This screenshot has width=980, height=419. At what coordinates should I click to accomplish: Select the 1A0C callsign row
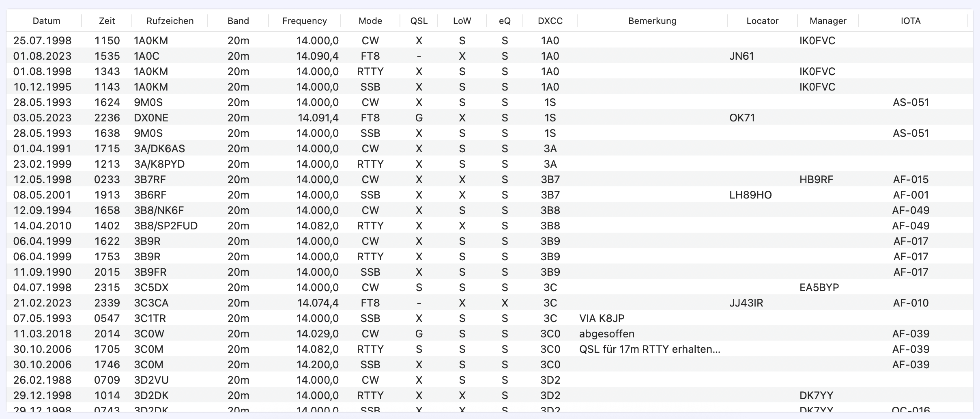coord(147,56)
